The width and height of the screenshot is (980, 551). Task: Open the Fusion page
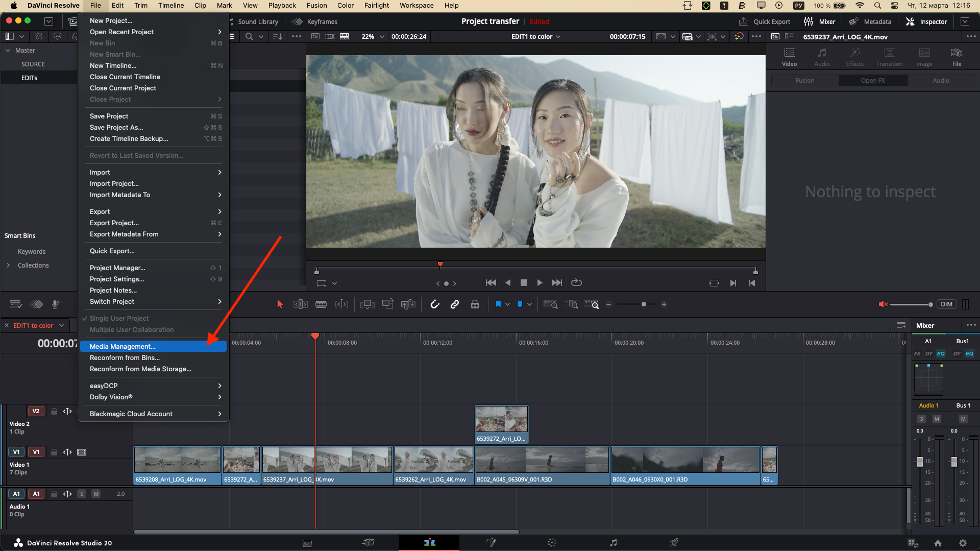pyautogui.click(x=491, y=543)
